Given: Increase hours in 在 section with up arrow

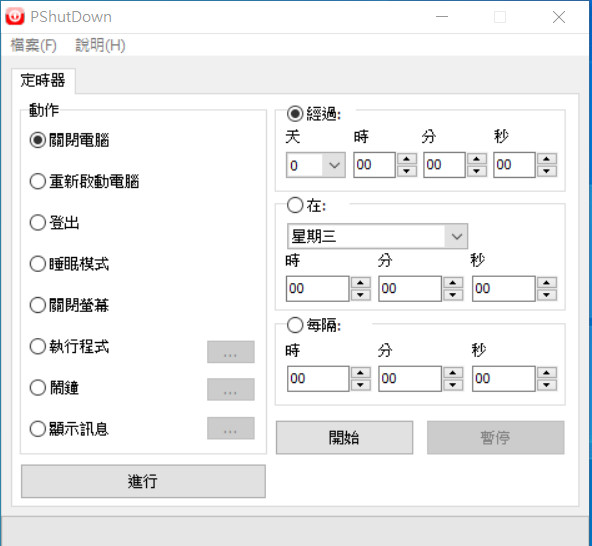Looking at the screenshot, I should click(361, 283).
